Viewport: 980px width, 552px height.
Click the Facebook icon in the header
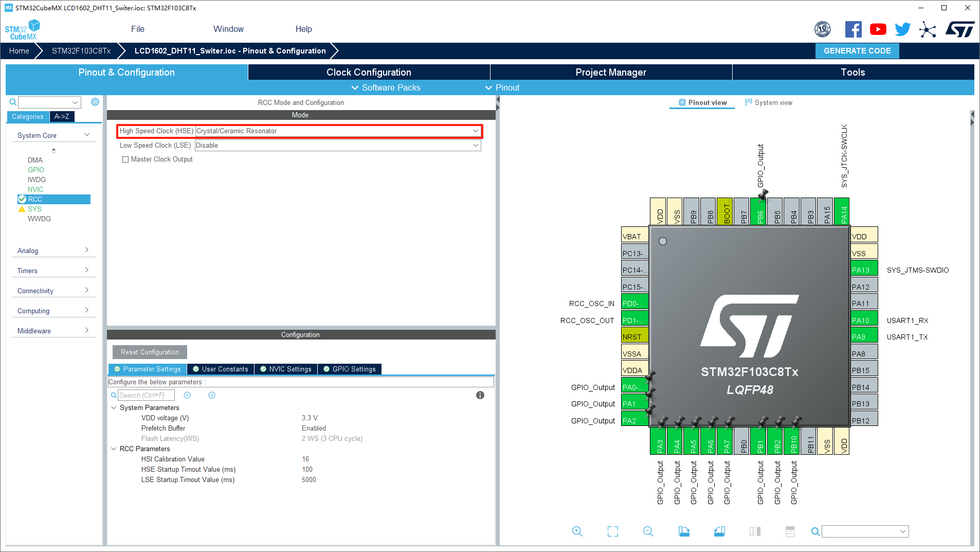point(853,29)
